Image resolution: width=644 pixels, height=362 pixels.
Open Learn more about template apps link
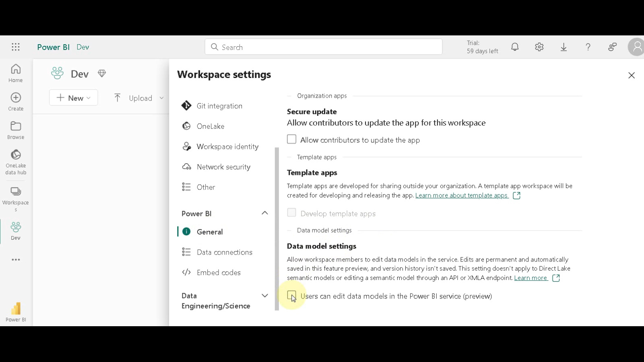pos(462,195)
